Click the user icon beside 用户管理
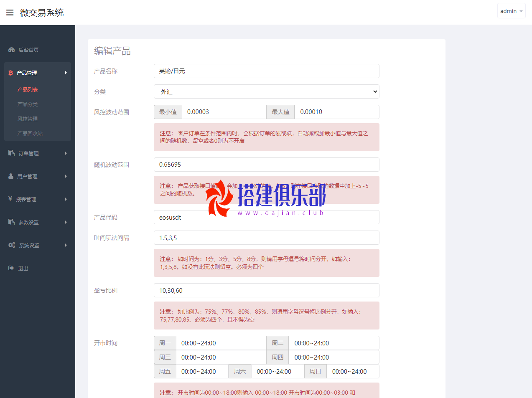The image size is (532, 398). (x=11, y=176)
